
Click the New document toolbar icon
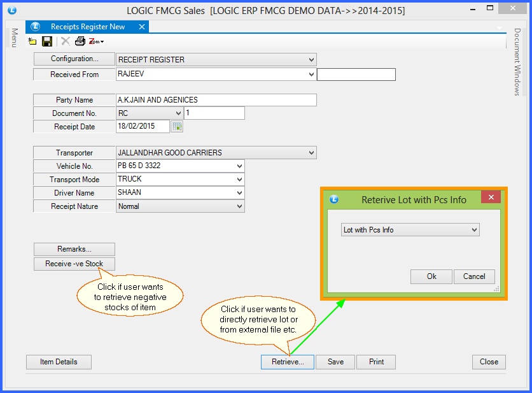(x=32, y=41)
